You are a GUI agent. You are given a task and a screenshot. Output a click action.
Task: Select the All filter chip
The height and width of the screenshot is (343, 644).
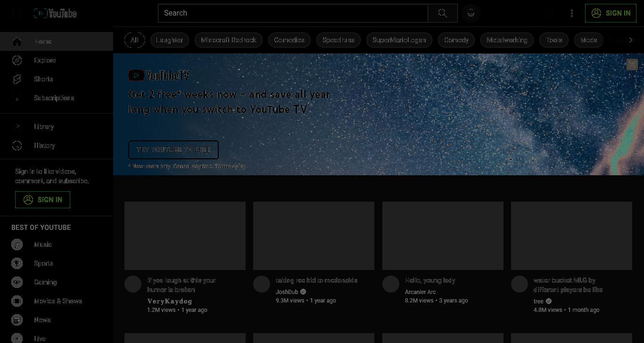point(134,40)
